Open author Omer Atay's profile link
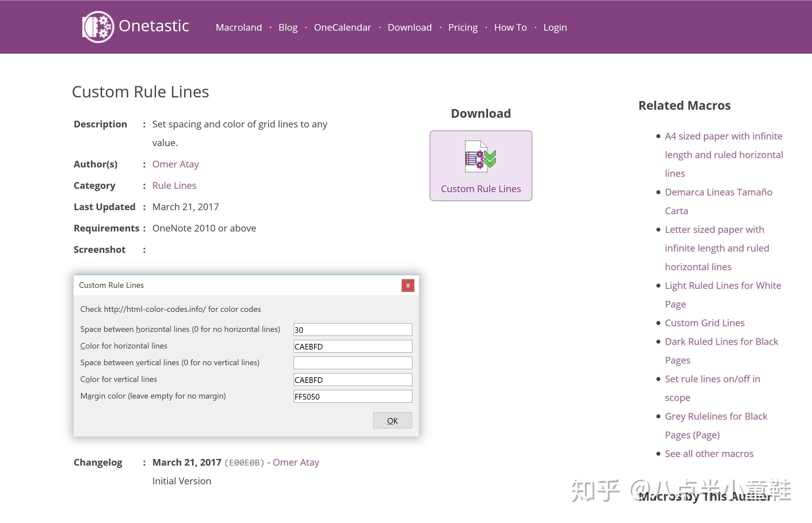The height and width of the screenshot is (523, 812). (x=175, y=164)
